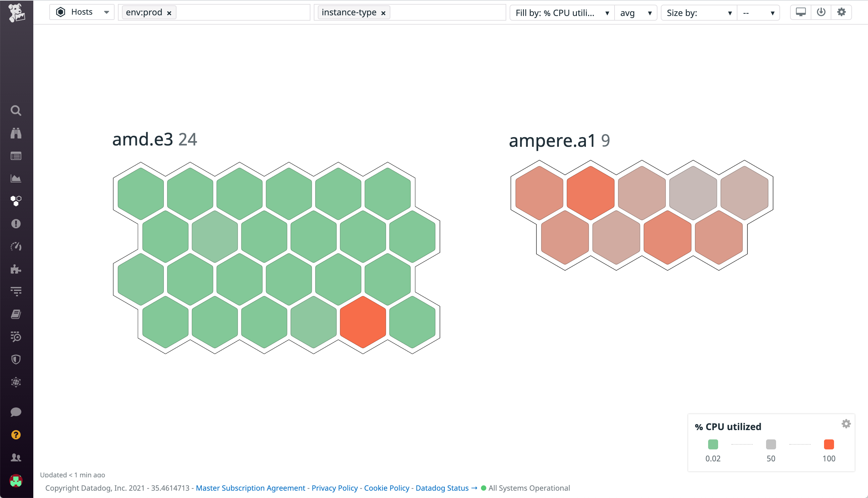The height and width of the screenshot is (498, 868).
Task: Open the Host Map hexagons panel
Action: tap(16, 201)
